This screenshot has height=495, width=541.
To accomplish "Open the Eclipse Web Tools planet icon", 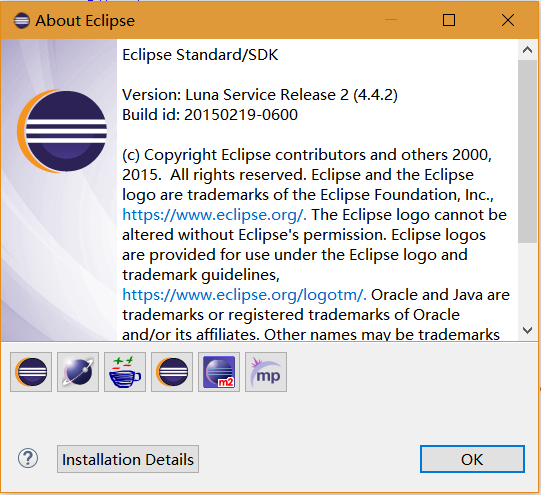I will [x=78, y=372].
